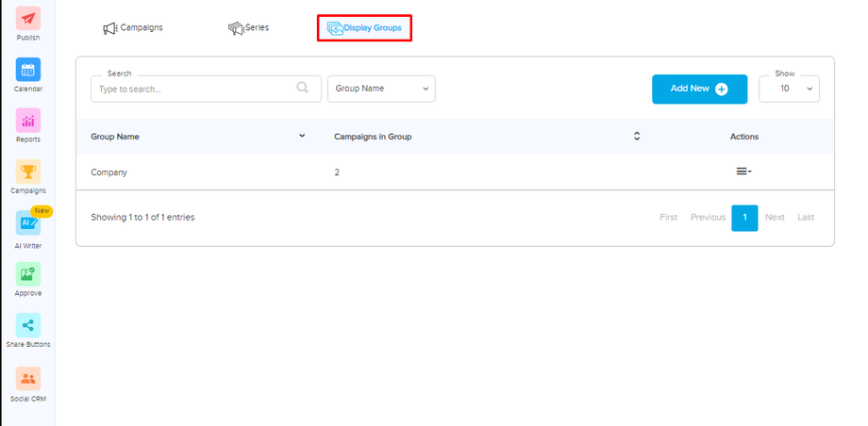Open the Reports chart icon
Image resolution: width=868 pixels, height=426 pixels.
[28, 121]
